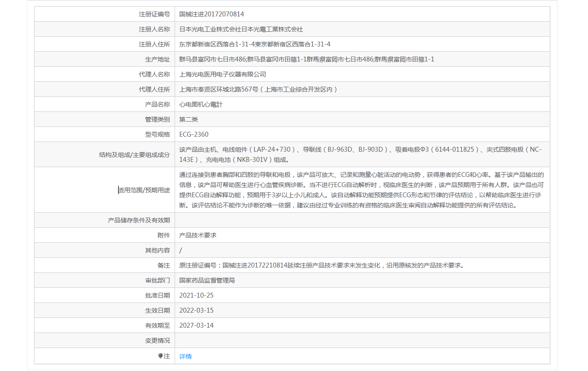
Task: Click the 备注 label
Action: [x=164, y=265]
